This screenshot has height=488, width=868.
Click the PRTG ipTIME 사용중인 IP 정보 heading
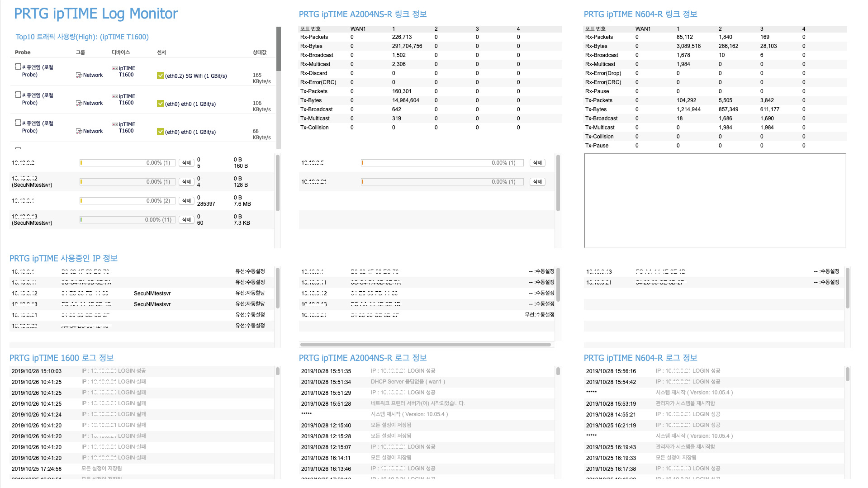pos(63,258)
